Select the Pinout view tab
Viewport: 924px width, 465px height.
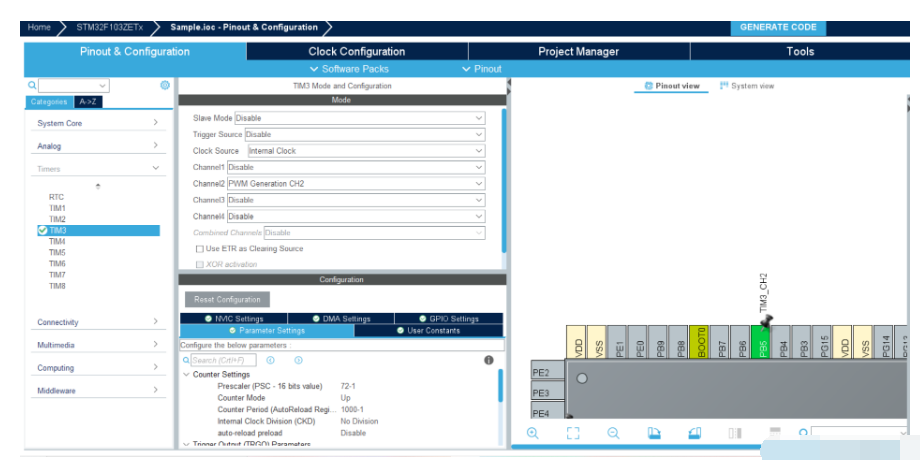coord(672,85)
